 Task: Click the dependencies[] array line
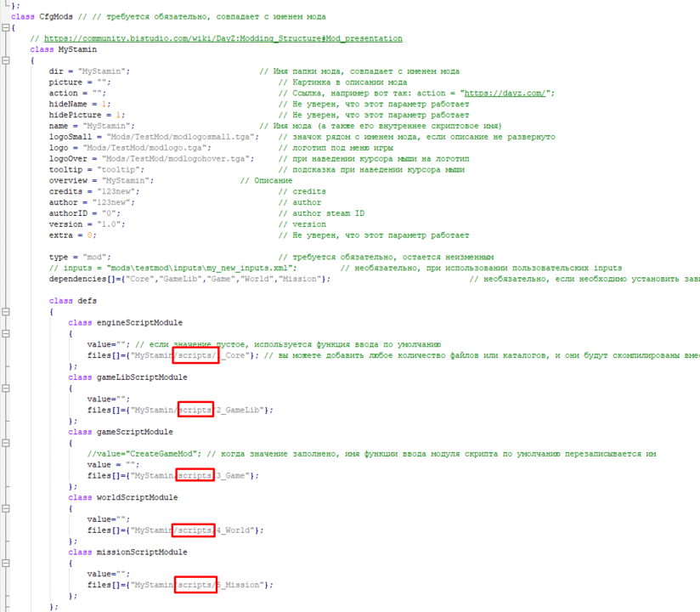pyautogui.click(x=189, y=279)
